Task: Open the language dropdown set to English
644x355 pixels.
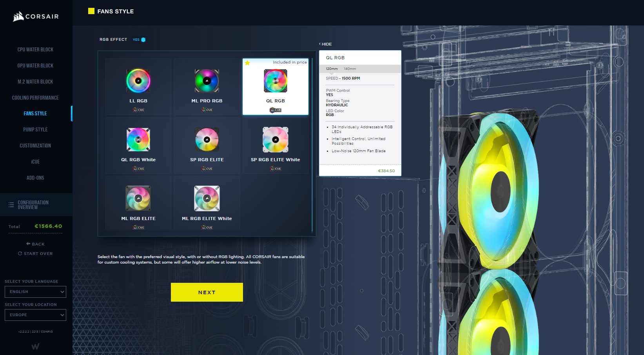Action: [x=35, y=292]
